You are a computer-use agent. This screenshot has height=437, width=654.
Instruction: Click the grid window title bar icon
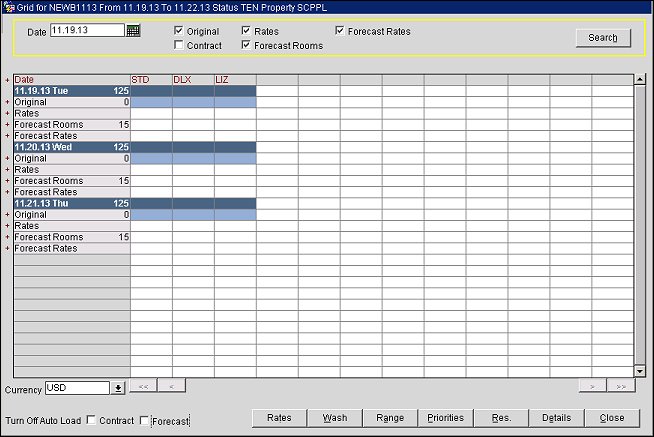(8, 6)
